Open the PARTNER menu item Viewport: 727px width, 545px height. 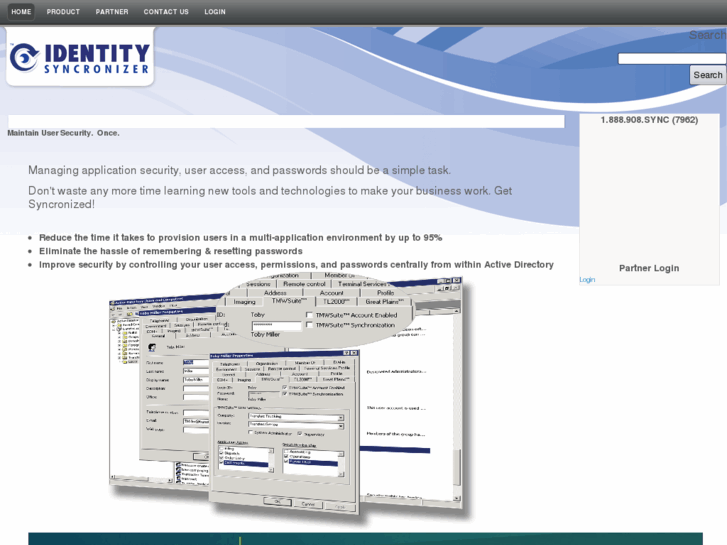pyautogui.click(x=112, y=12)
